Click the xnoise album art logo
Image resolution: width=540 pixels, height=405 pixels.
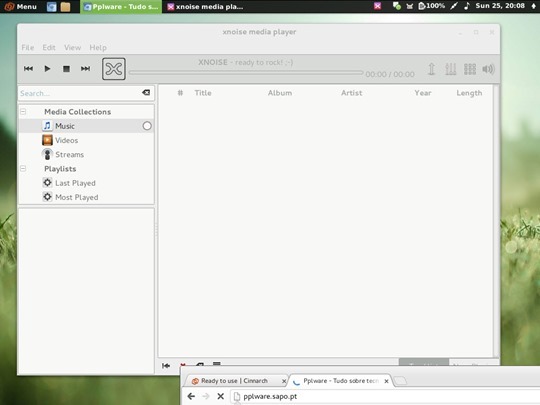(114, 69)
